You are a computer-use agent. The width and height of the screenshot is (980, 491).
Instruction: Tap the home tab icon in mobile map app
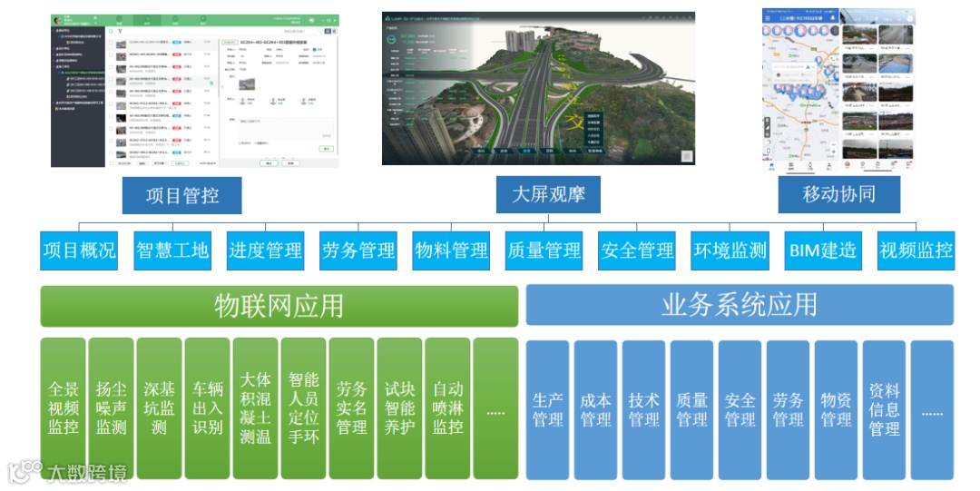pos(771,165)
